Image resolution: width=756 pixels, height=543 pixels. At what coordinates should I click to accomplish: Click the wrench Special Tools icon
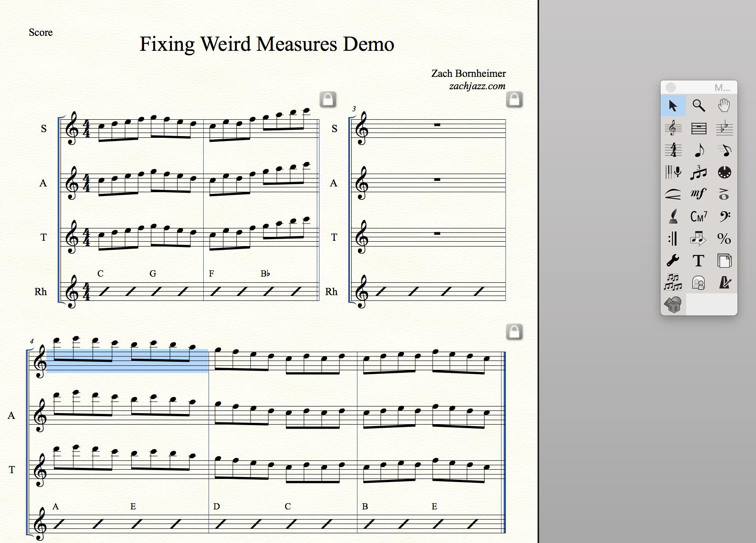(673, 261)
